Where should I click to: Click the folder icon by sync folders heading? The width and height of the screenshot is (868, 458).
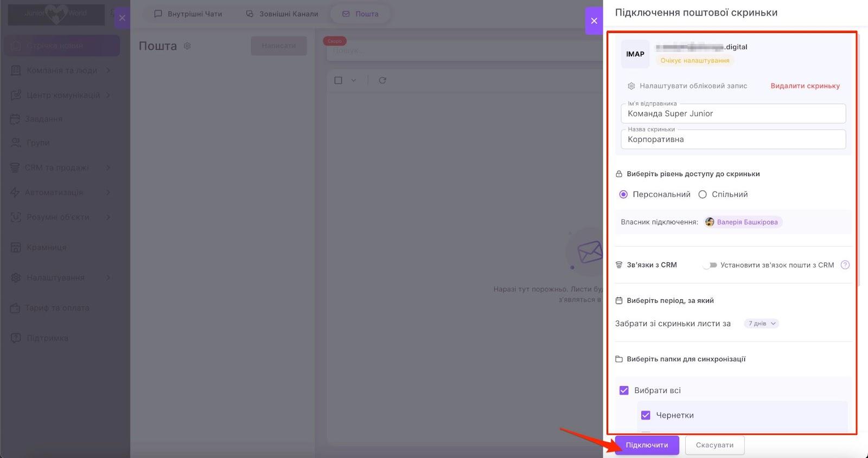[x=618, y=359]
